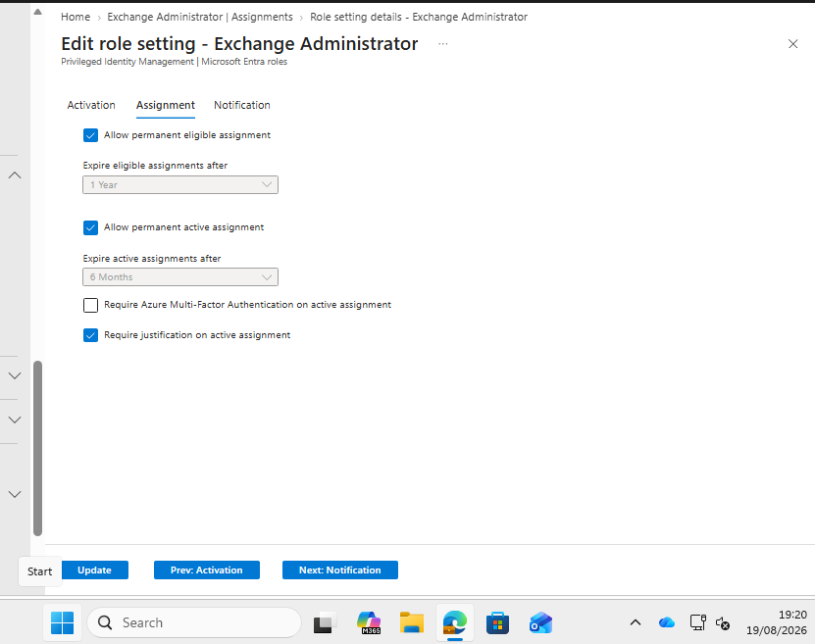Open the Expire eligible assignments dropdown

coord(180,185)
